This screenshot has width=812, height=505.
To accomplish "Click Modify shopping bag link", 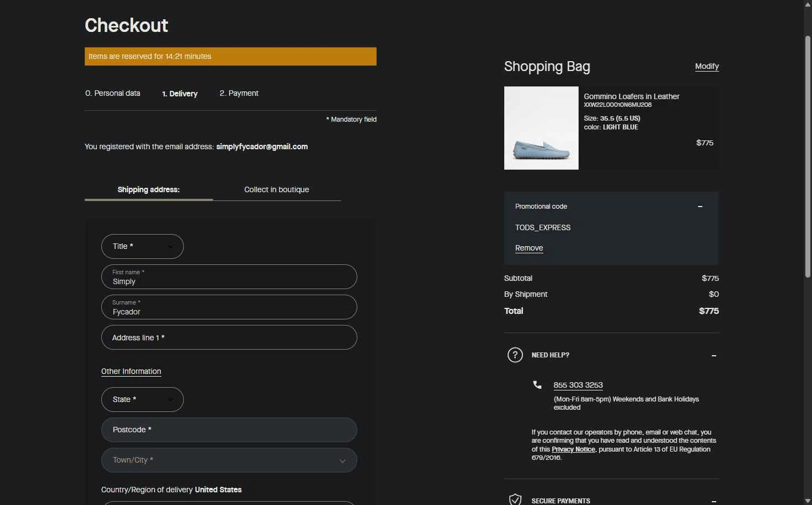I will tap(706, 66).
